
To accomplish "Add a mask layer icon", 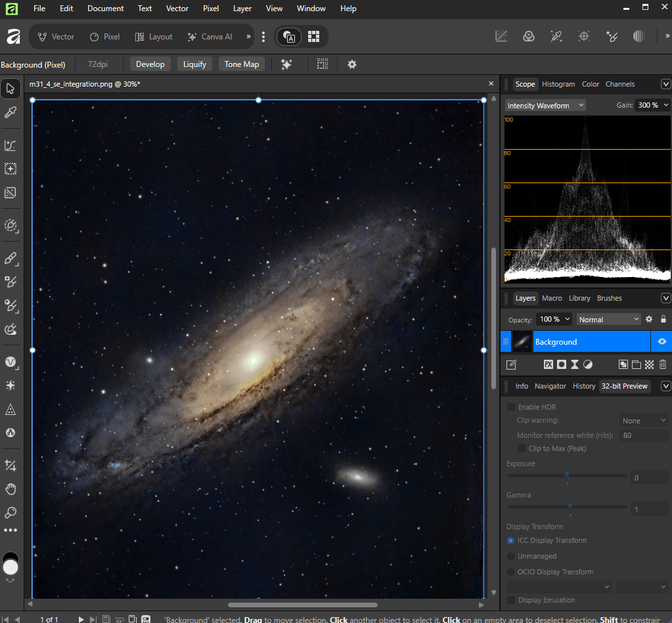I will tap(562, 364).
